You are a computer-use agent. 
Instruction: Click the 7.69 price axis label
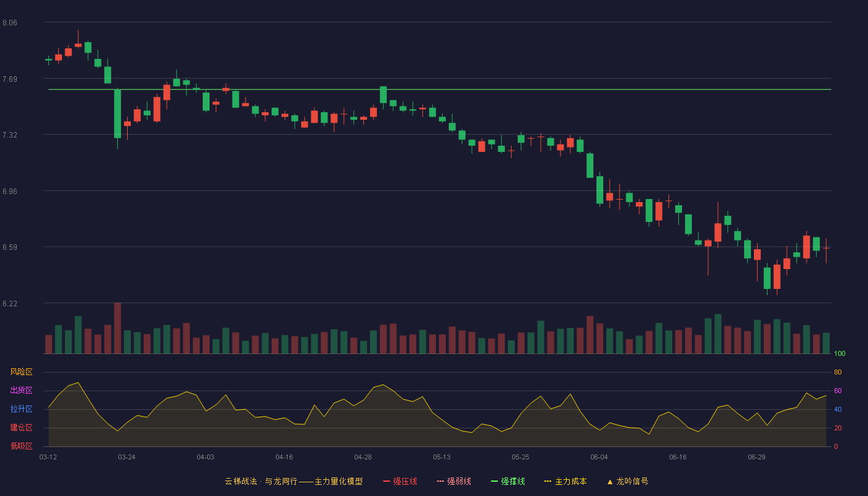click(10, 79)
